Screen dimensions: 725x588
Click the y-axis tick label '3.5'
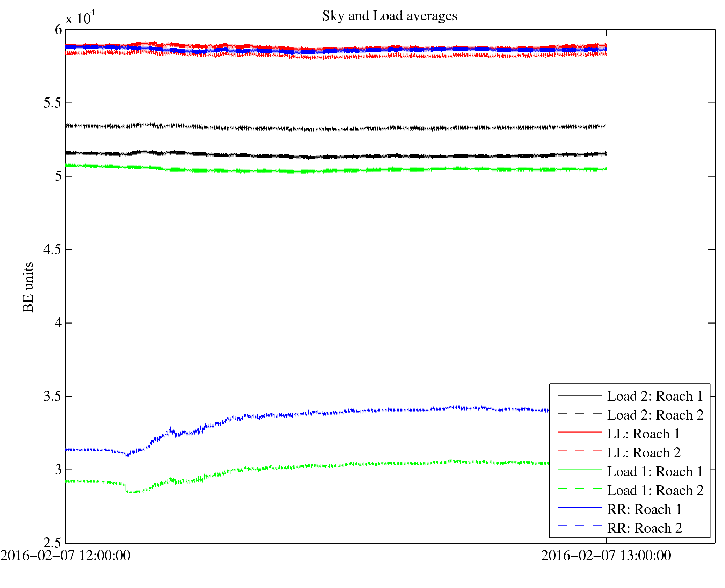pyautogui.click(x=52, y=397)
